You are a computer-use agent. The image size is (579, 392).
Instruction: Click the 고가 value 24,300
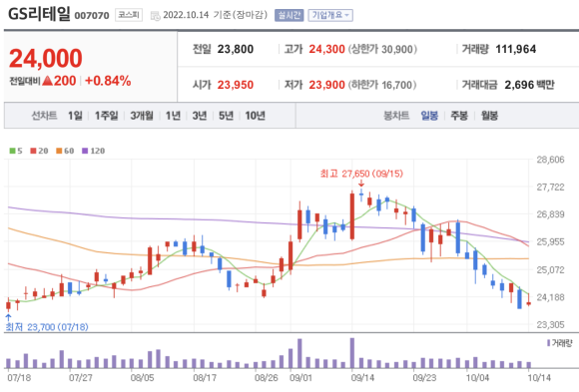[x=326, y=49]
